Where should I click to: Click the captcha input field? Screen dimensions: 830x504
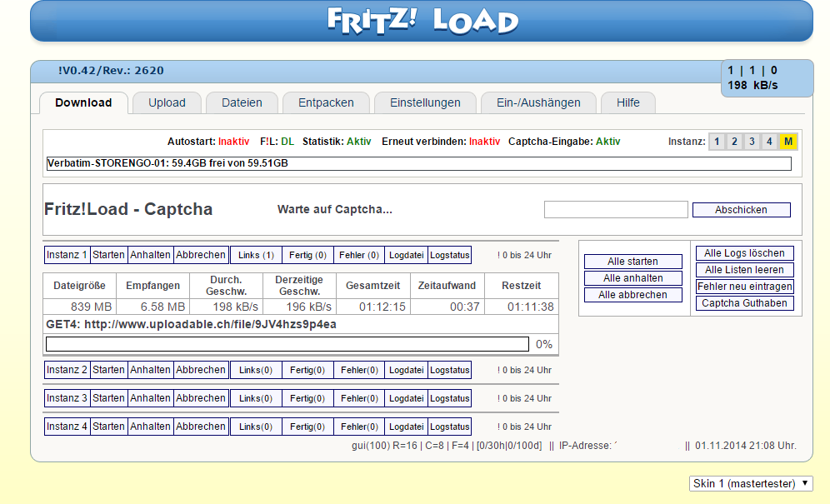(616, 210)
